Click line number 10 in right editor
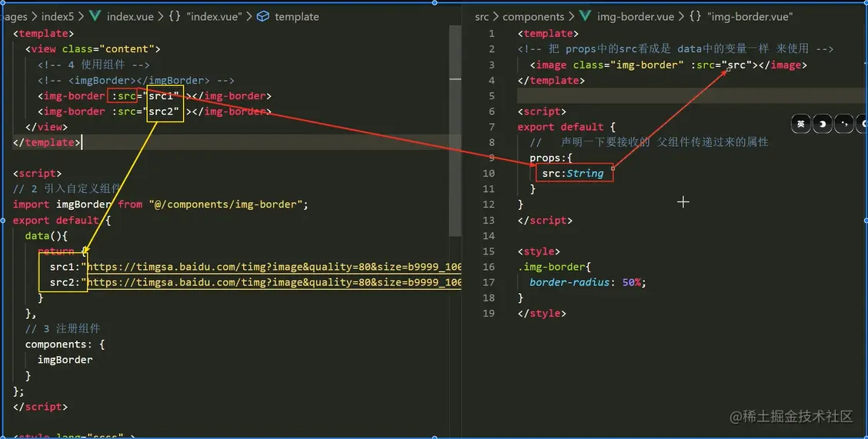The width and height of the screenshot is (868, 439). 489,173
